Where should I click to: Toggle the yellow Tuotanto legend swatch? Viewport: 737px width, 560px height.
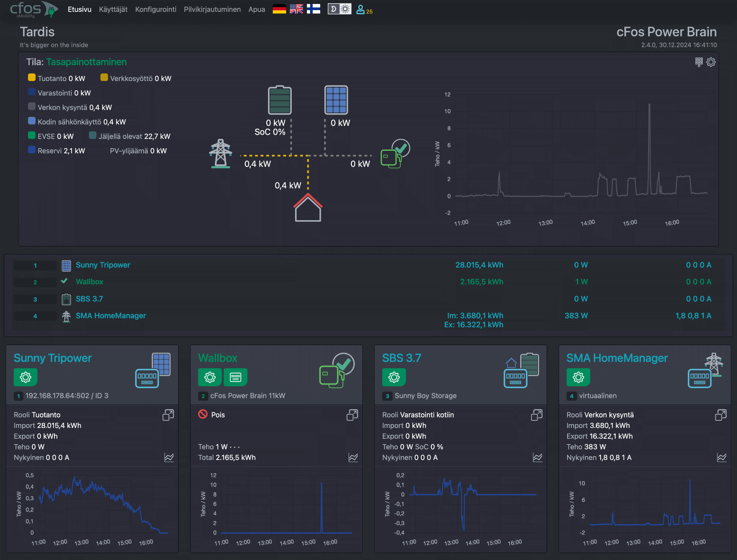32,78
